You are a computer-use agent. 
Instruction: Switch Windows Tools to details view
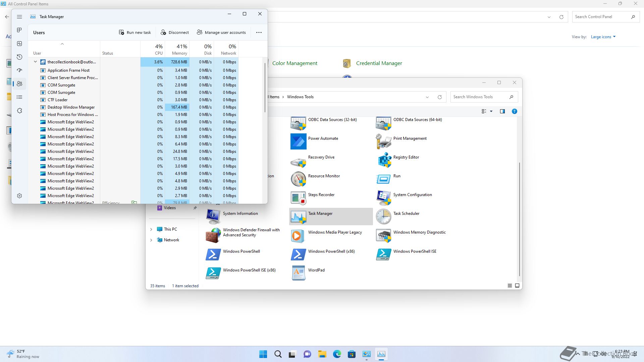tap(510, 286)
